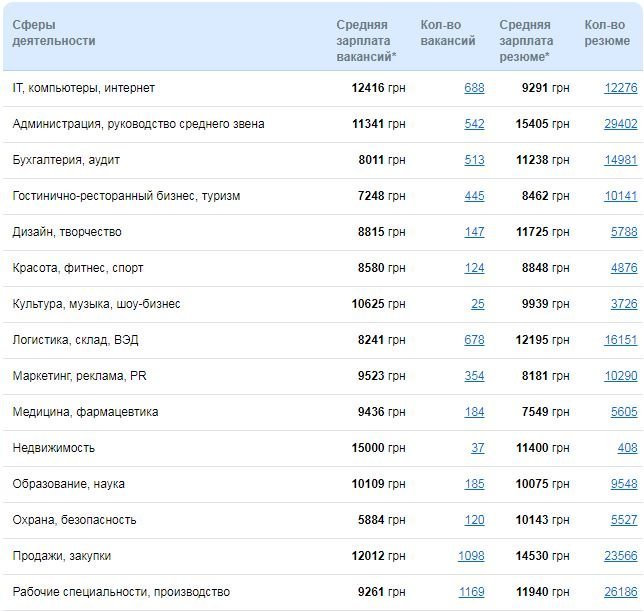The image size is (644, 612).
Task: Open the 688 vacancies link for IT
Action: click(474, 88)
